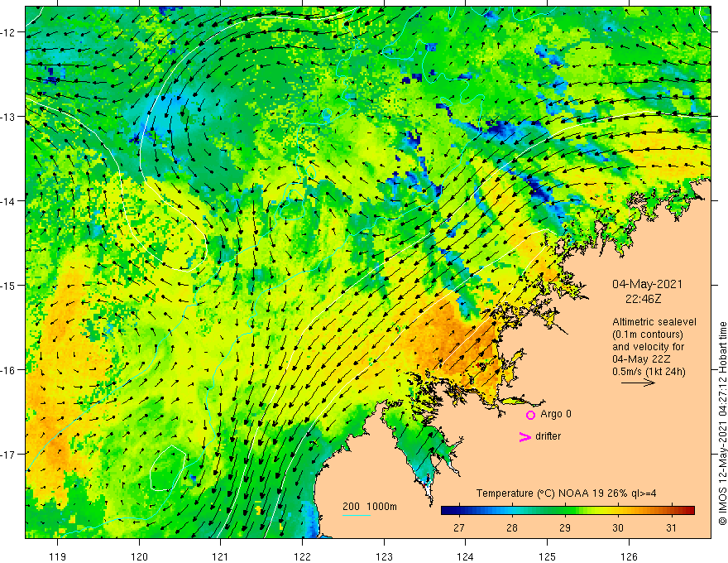Click latitude label -16 on left axis
The width and height of the screenshot is (728, 563).
(9, 370)
